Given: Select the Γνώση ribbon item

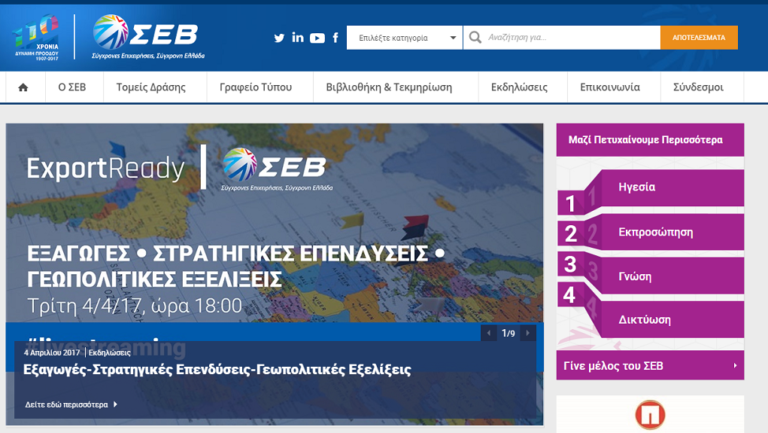Looking at the screenshot, I should (x=672, y=276).
